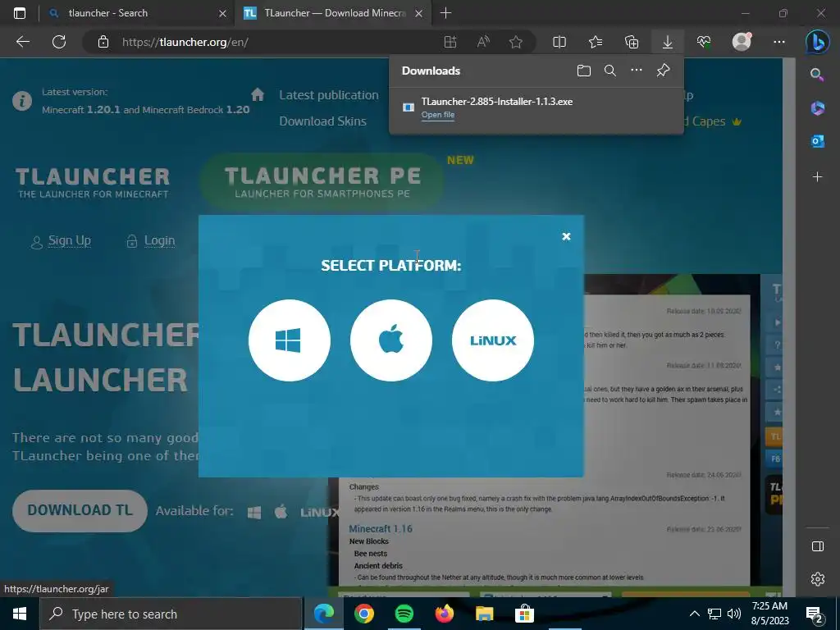Viewport: 840px width, 630px height.
Task: Open Chrome from the taskbar
Action: point(363,614)
